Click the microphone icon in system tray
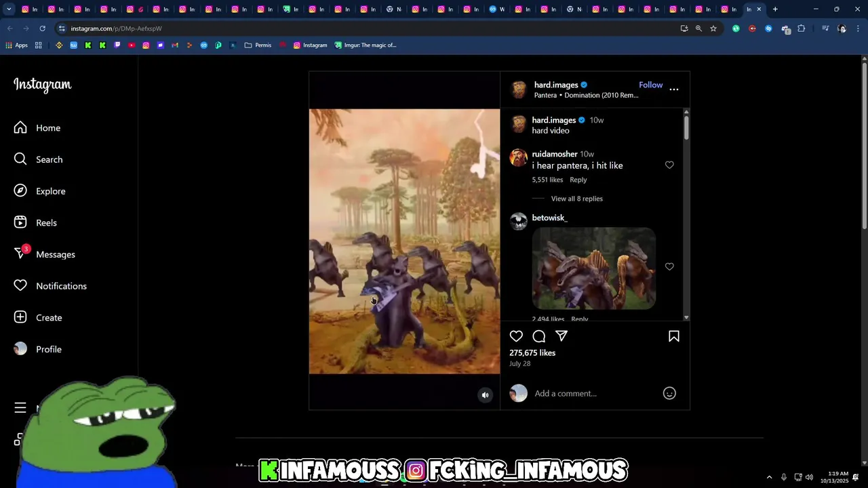The width and height of the screenshot is (868, 488). tap(784, 477)
